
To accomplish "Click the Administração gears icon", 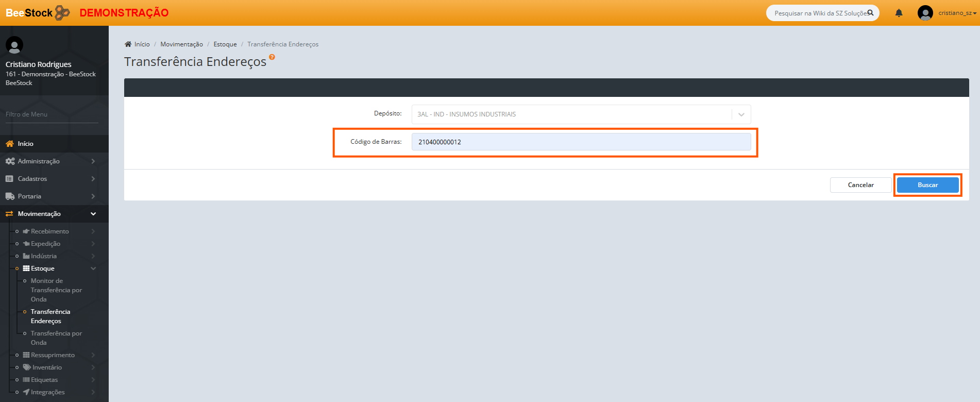I will pyautogui.click(x=10, y=161).
